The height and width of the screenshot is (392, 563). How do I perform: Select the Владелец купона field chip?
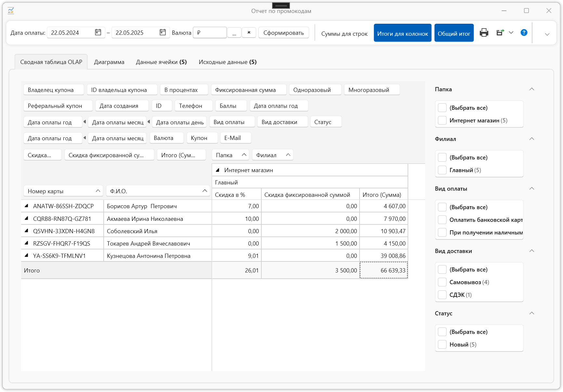tap(54, 90)
